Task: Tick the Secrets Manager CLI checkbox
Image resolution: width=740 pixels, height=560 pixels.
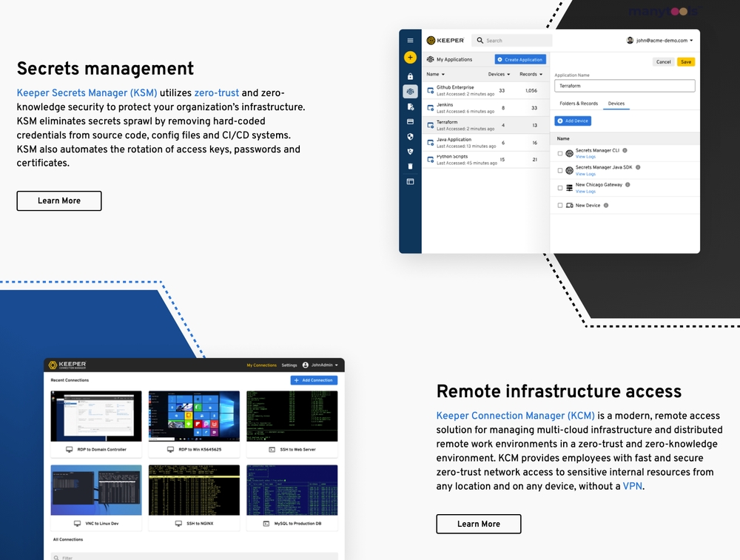Action: [x=560, y=153]
